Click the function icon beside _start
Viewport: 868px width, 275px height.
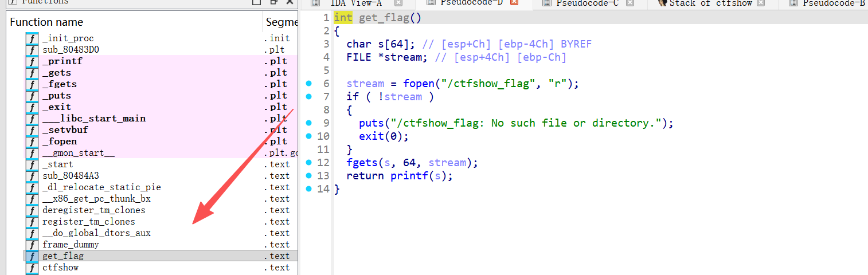[32, 164]
